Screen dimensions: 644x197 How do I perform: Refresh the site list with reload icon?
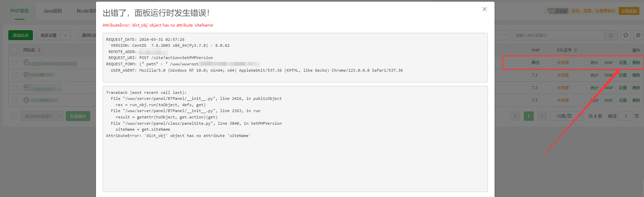pyautogui.click(x=626, y=35)
